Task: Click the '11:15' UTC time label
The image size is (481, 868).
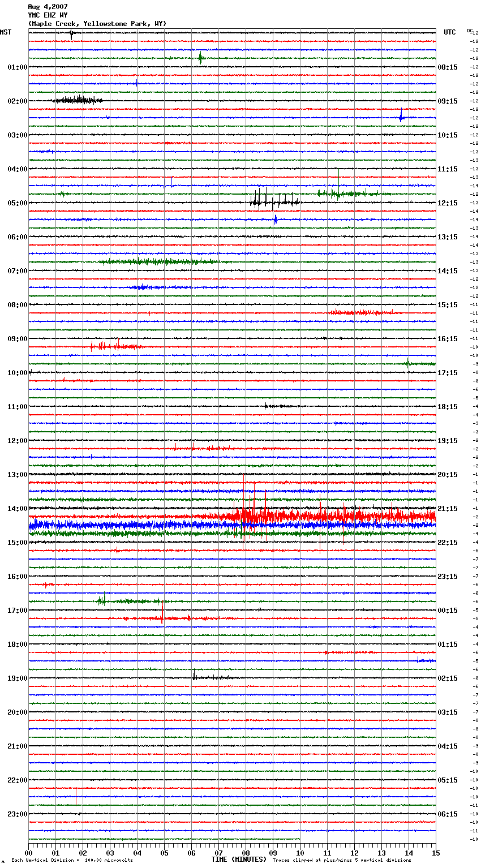Action: point(448,169)
